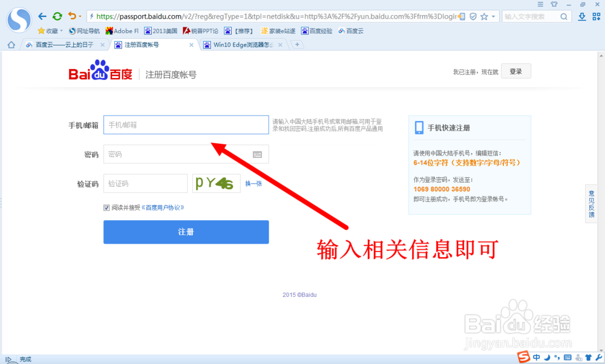Click the vertical scrollbar up arrow
Image resolution: width=605 pixels, height=364 pixels.
click(x=601, y=56)
